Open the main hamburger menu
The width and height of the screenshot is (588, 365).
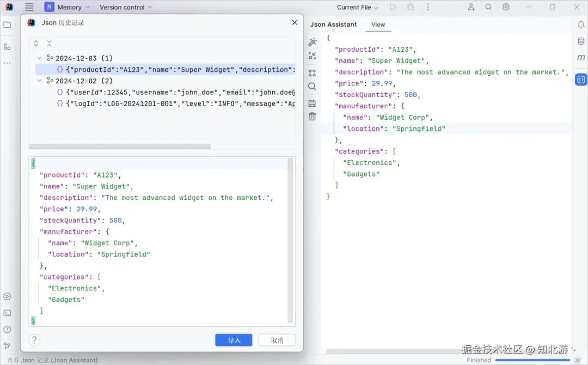(x=29, y=7)
